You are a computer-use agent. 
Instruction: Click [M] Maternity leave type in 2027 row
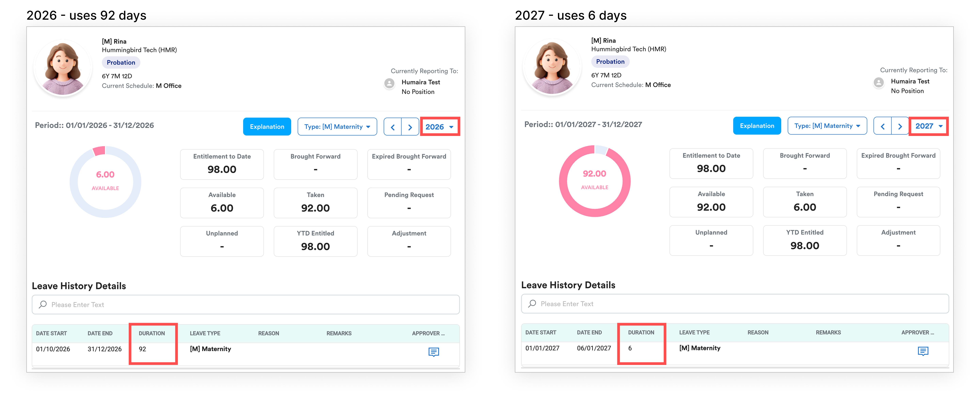coord(700,348)
